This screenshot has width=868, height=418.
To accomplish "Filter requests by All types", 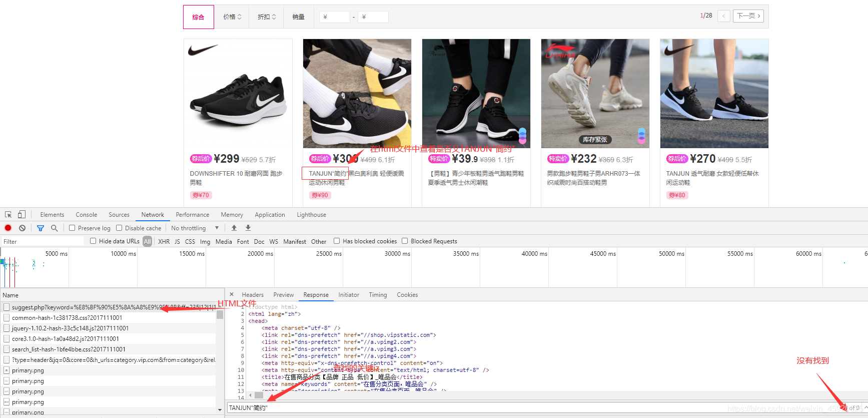I will [x=147, y=241].
